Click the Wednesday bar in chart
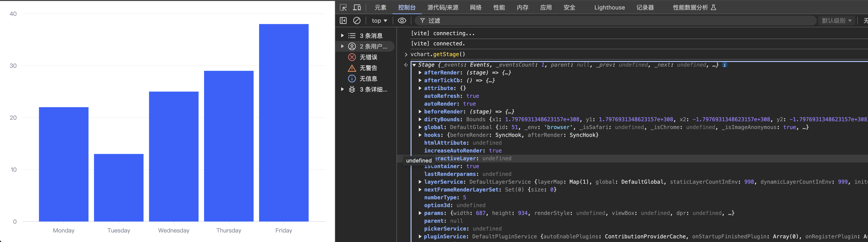This screenshot has height=242, width=868. (174, 157)
